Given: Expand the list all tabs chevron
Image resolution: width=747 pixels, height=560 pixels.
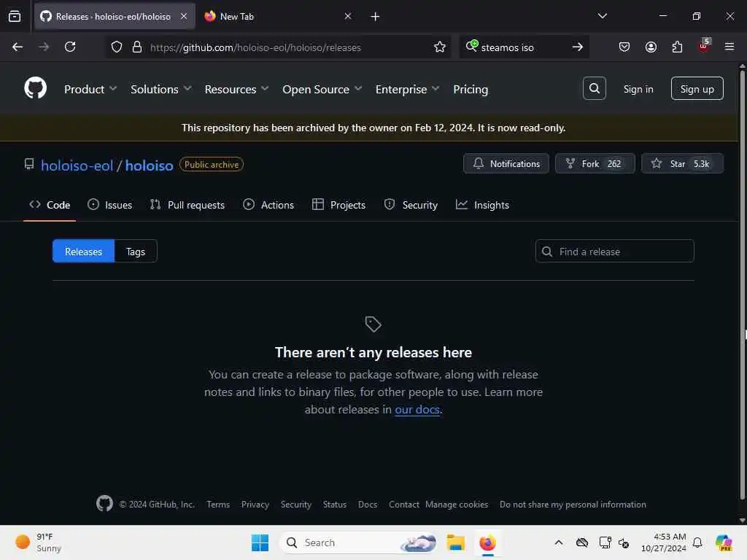Looking at the screenshot, I should point(602,16).
